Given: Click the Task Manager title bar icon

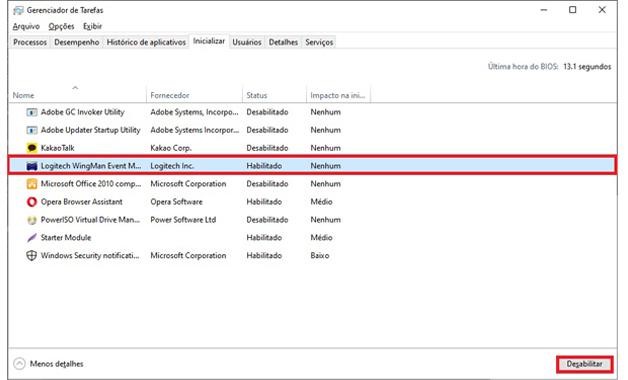Looking at the screenshot, I should (x=18, y=10).
